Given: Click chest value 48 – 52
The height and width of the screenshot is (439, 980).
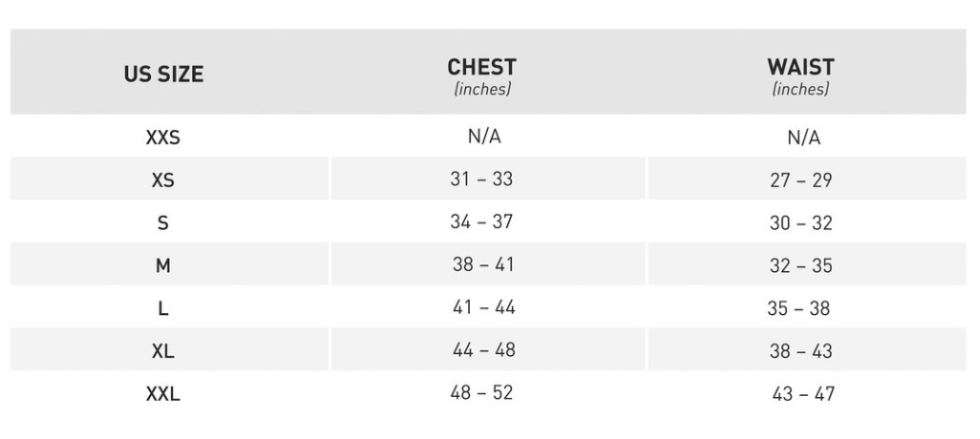Looking at the screenshot, I should [x=481, y=392].
